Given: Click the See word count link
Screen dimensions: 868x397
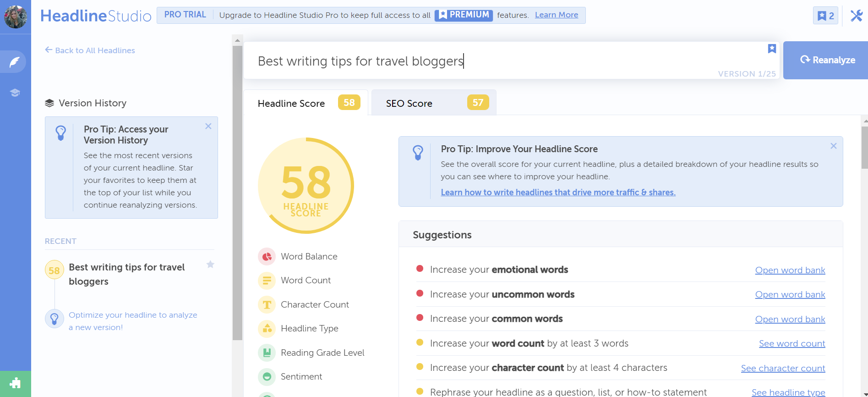Looking at the screenshot, I should [792, 343].
